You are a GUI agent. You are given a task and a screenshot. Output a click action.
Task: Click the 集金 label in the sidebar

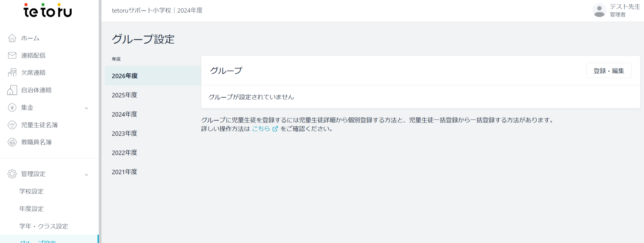pos(27,108)
